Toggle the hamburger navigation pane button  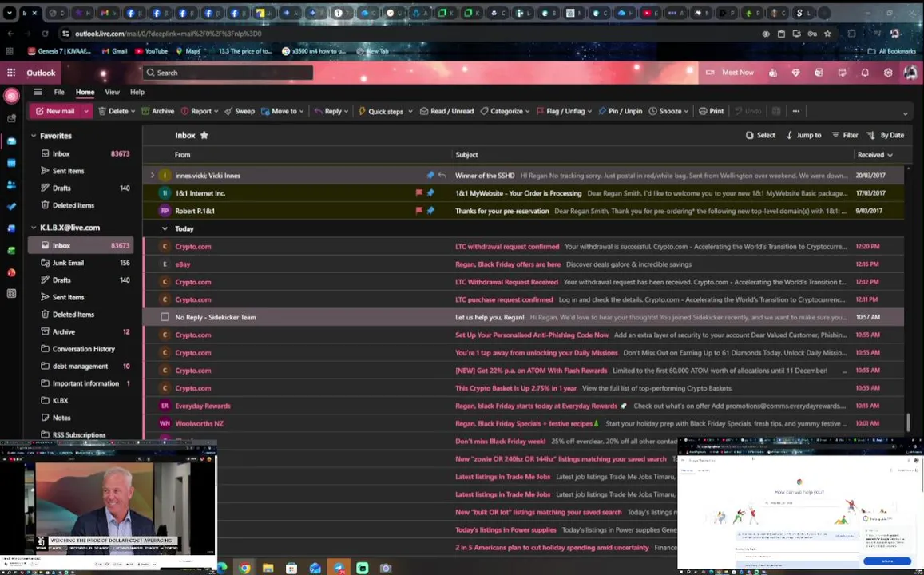(x=38, y=92)
